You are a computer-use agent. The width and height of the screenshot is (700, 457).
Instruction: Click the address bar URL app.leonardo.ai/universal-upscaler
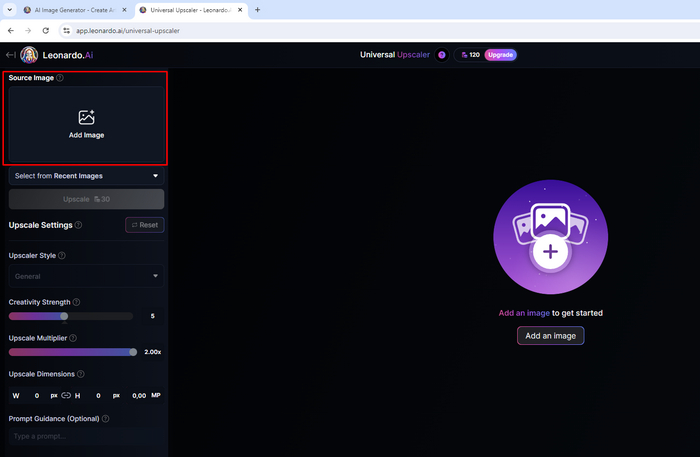(x=128, y=31)
